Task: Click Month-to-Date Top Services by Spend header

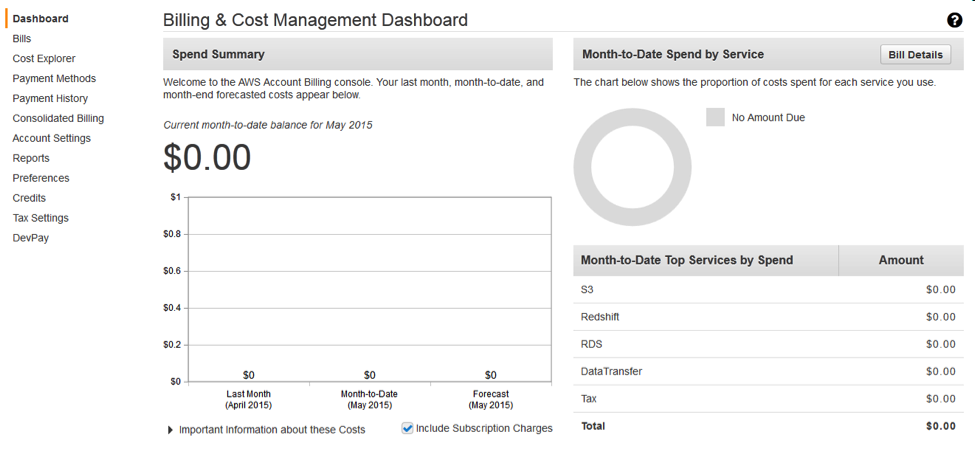Action: coord(706,260)
